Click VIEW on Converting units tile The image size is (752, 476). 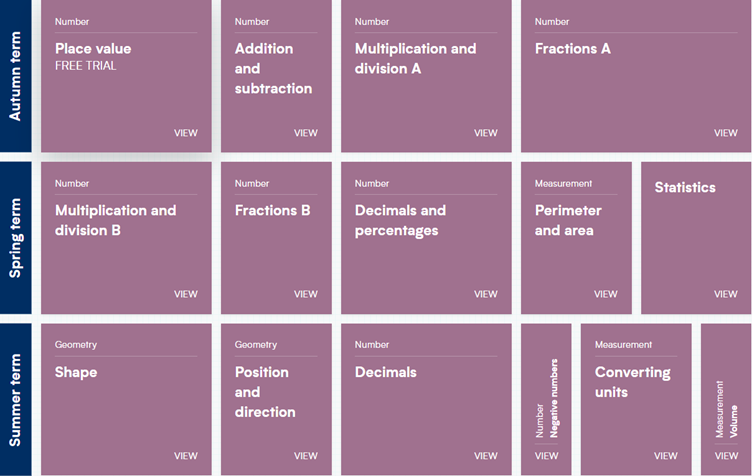(x=665, y=456)
